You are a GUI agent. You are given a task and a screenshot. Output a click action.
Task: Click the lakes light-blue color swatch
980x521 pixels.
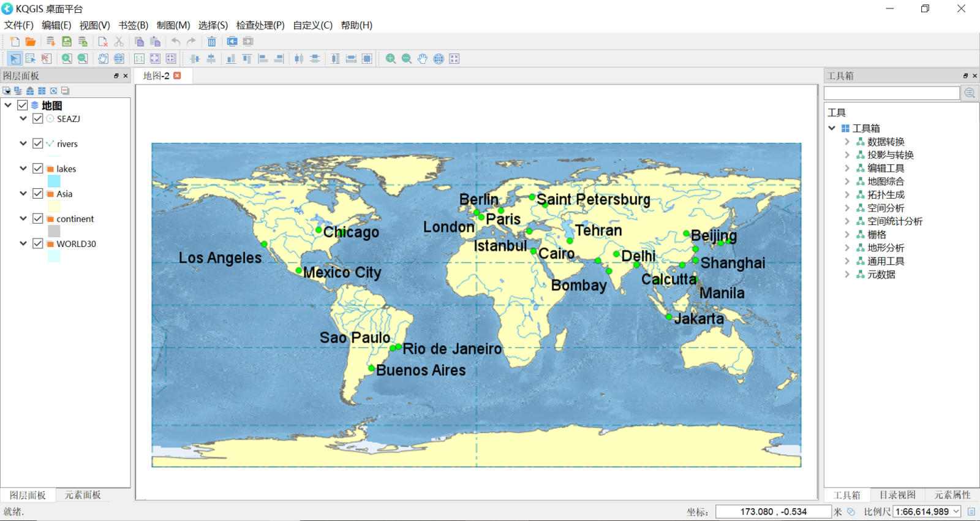click(54, 181)
